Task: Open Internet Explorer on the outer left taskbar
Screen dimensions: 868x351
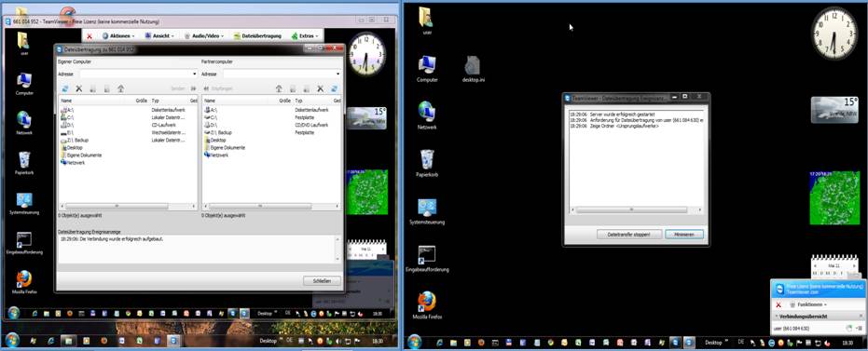Action: (51, 341)
